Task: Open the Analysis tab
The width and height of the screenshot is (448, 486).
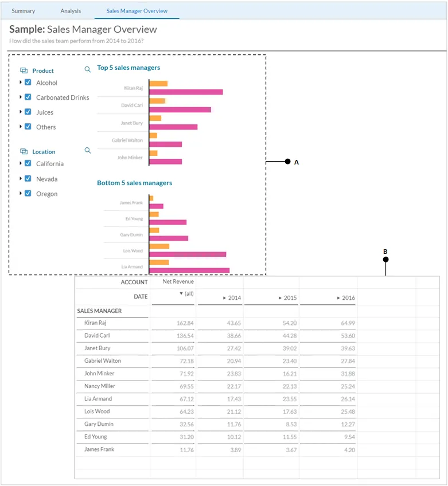Action: pos(71,11)
